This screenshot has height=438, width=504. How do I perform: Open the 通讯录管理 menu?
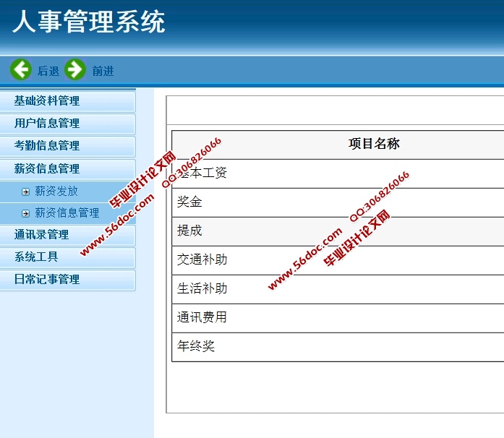coord(42,235)
